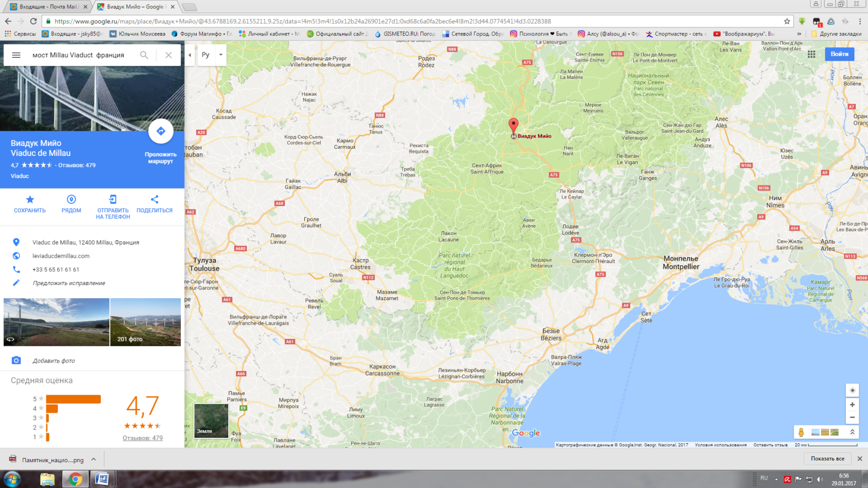
Task: Open Другие закладки folder
Action: tap(836, 34)
